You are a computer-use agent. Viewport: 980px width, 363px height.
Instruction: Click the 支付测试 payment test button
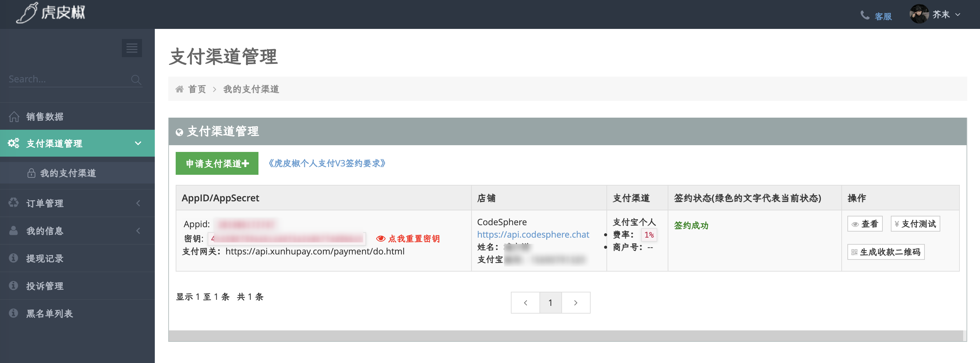[x=915, y=224]
